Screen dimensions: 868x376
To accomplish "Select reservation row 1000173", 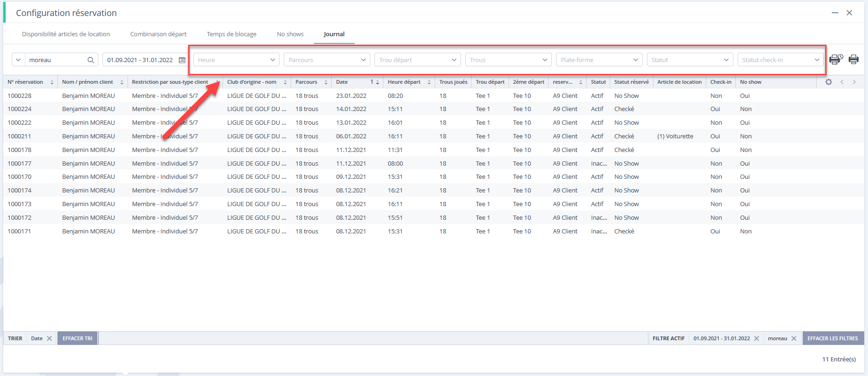I will pos(433,204).
